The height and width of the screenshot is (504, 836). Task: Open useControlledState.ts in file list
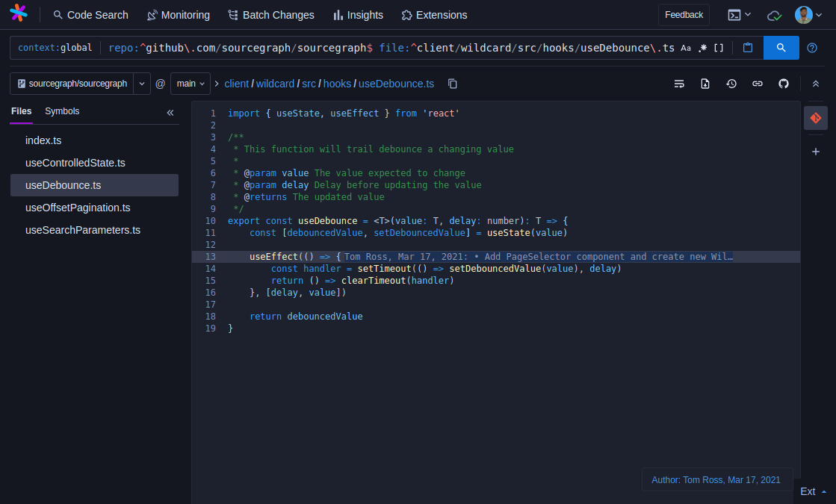coord(94,163)
